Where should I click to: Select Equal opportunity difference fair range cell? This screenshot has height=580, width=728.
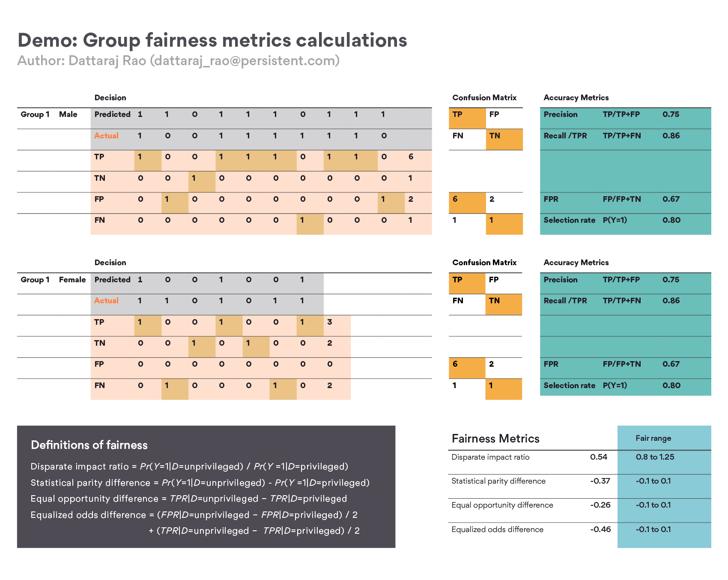tap(664, 510)
